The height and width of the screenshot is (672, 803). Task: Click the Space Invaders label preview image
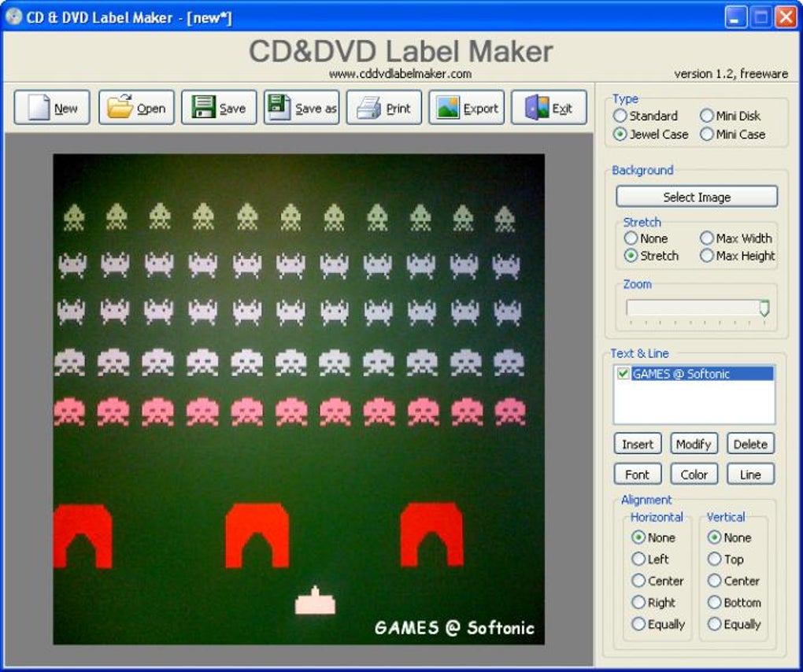tap(298, 399)
